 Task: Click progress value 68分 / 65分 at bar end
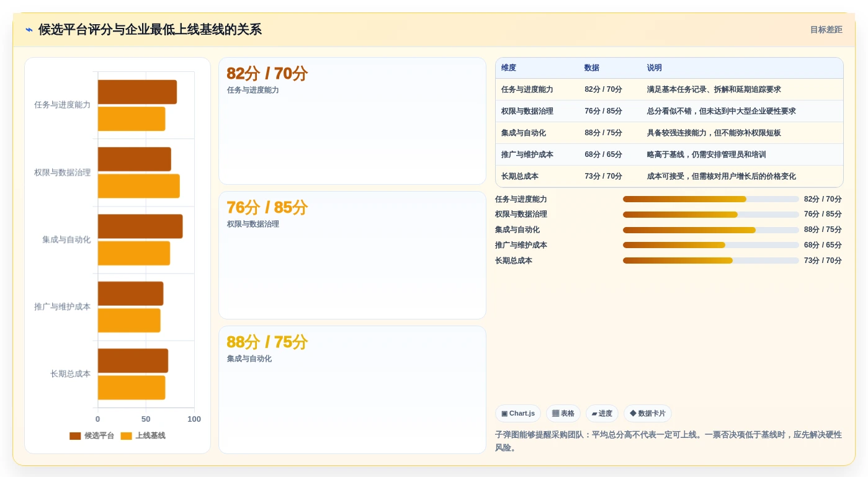point(823,245)
